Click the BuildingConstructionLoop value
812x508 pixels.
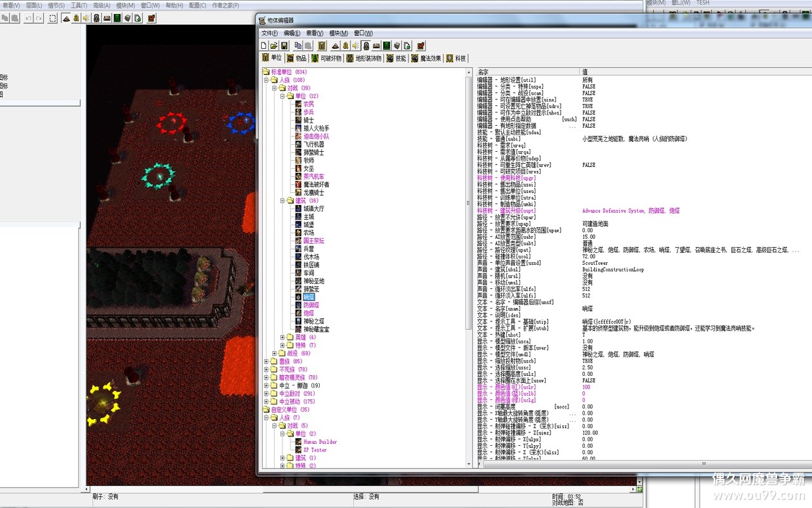[x=613, y=269]
